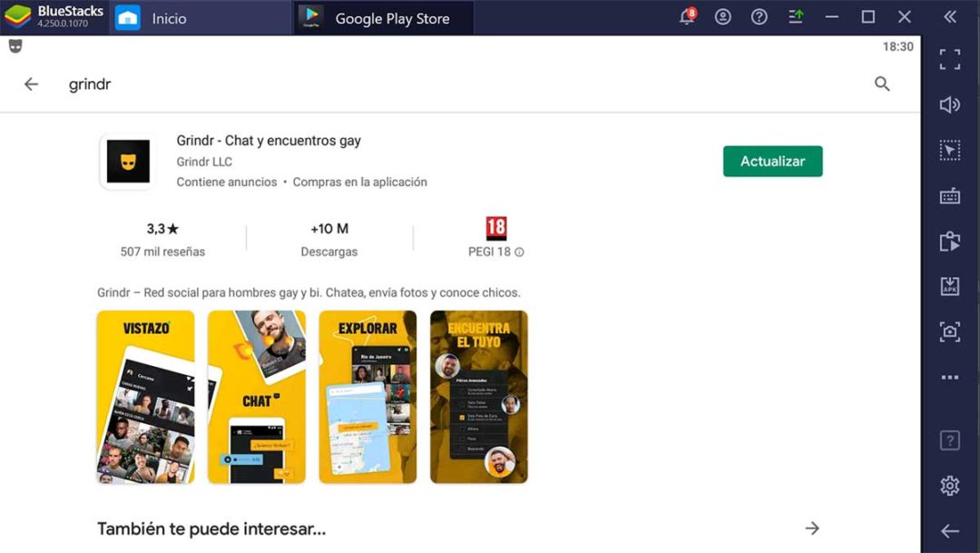The width and height of the screenshot is (980, 553).
Task: Open the Google account icon
Action: coord(722,15)
